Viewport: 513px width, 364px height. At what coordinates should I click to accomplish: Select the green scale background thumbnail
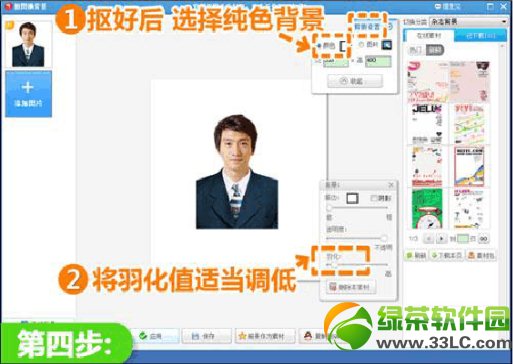(x=427, y=209)
